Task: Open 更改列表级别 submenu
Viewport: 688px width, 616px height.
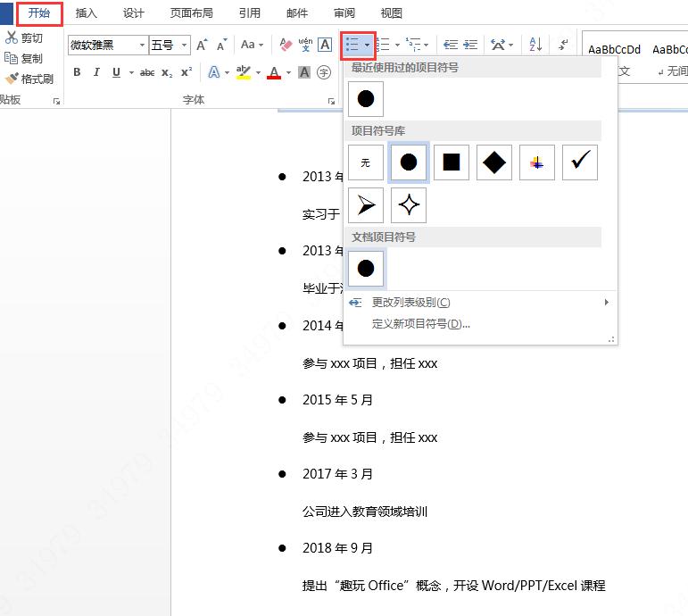Action: tap(480, 302)
